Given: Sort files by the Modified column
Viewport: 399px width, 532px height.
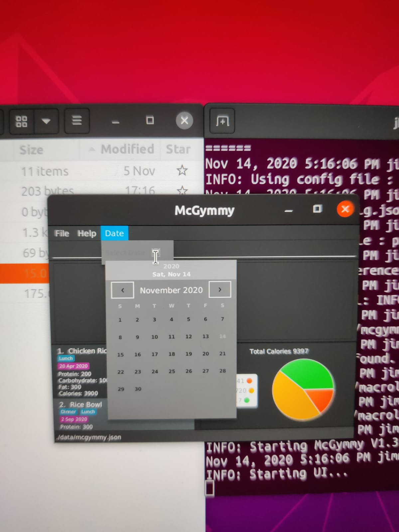Looking at the screenshot, I should tap(127, 149).
